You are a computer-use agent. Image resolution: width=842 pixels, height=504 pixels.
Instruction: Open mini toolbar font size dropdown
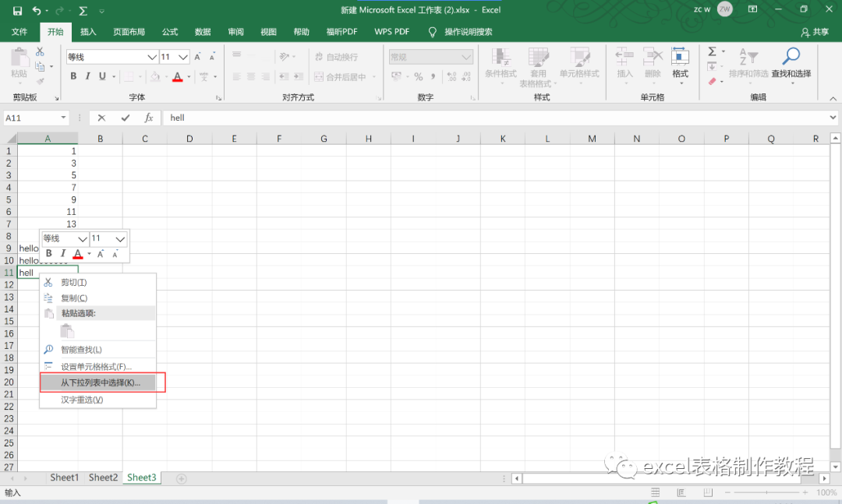pyautogui.click(x=120, y=239)
